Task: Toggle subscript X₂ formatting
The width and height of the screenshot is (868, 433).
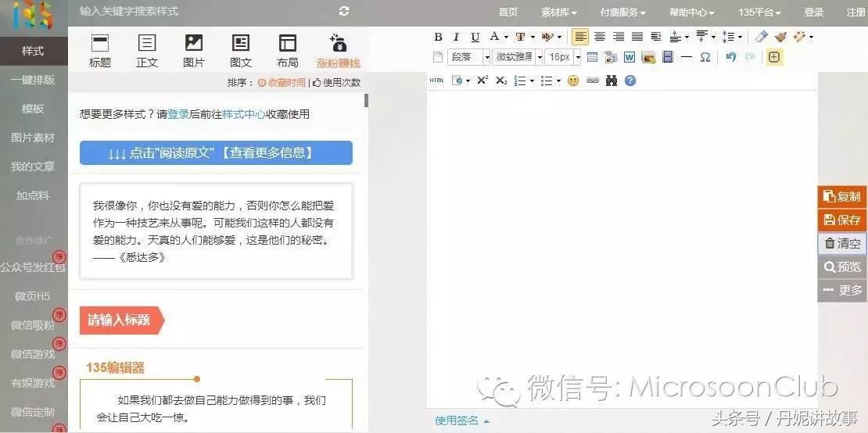Action: pyautogui.click(x=501, y=81)
